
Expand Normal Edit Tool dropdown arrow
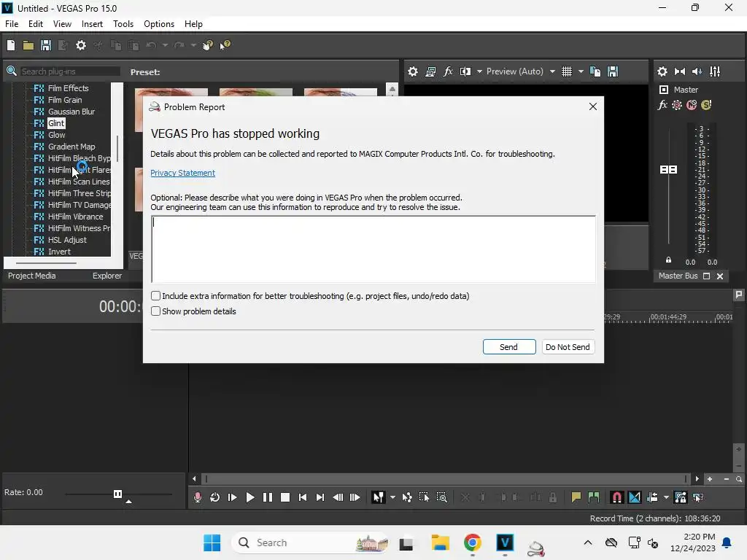point(392,497)
